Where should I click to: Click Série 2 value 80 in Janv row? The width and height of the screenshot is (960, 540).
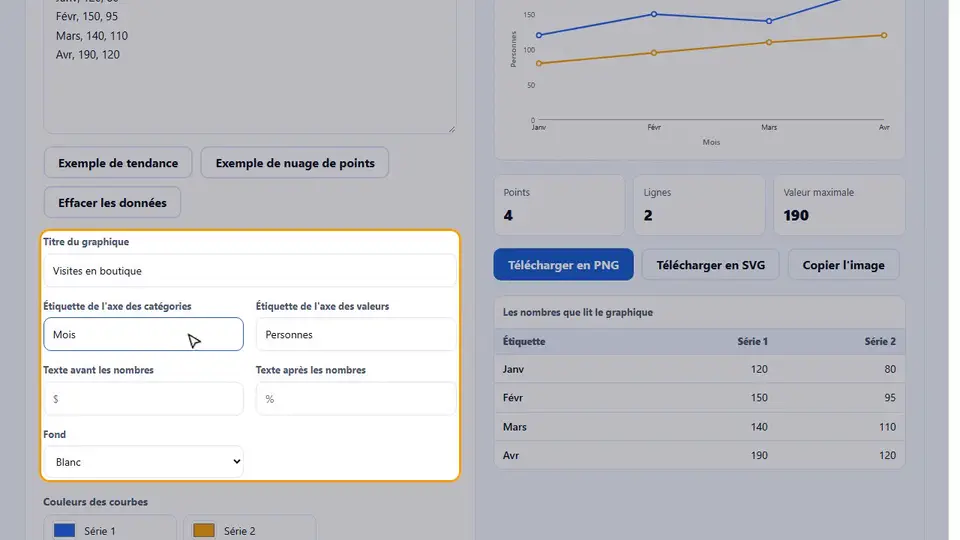coord(890,369)
